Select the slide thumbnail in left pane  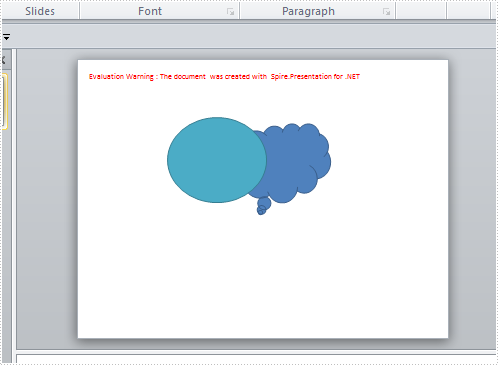coord(4,102)
